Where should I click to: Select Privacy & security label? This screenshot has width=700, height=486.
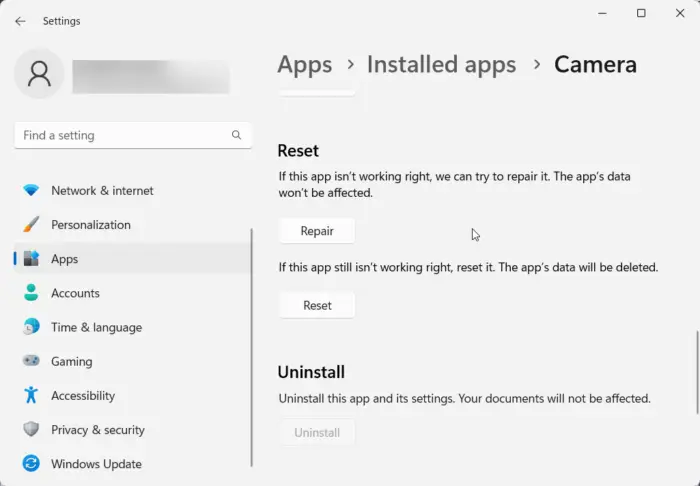click(98, 430)
